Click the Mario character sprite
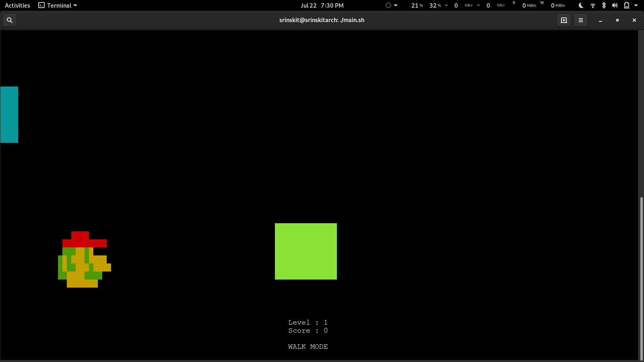 tap(85, 259)
